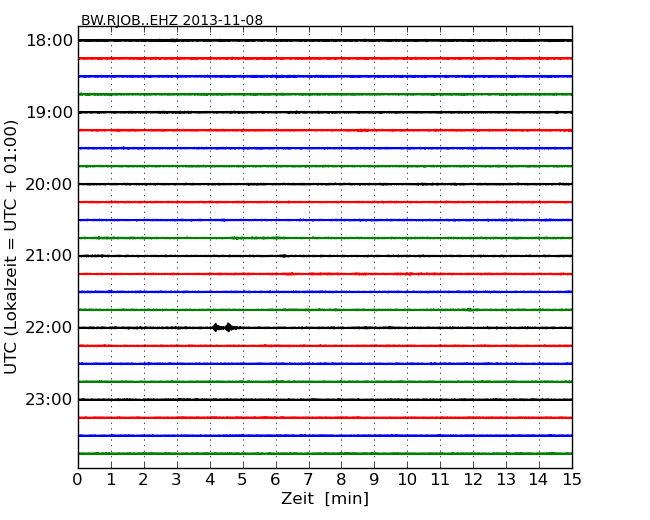Click x-axis tick label 10
Viewport: 650px width, 520px height.
(407, 479)
